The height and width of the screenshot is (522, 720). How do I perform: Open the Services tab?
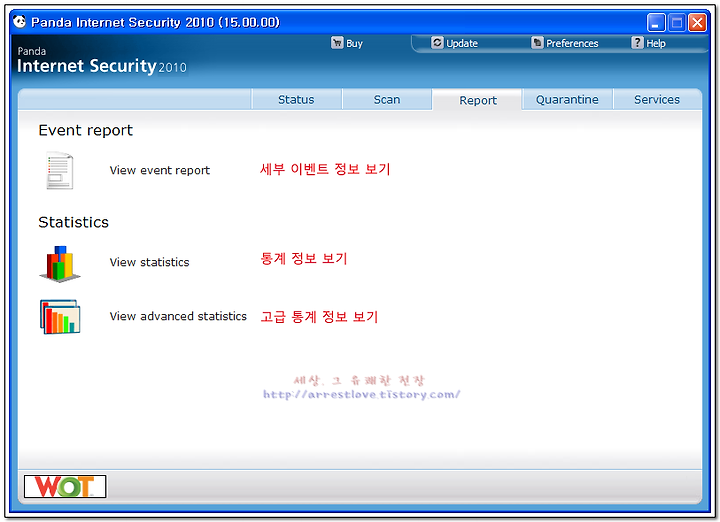coord(657,100)
